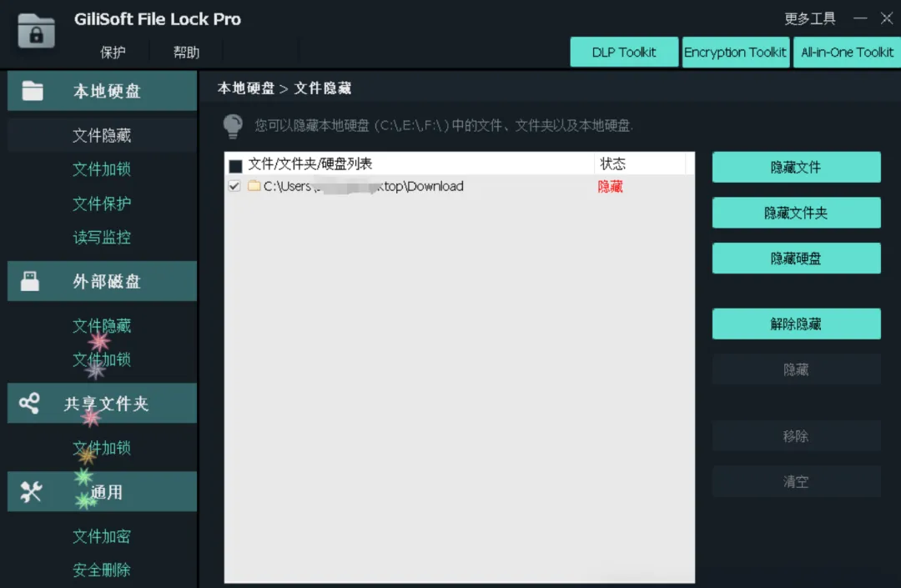Select 文件隐藏 under 外部磁盘
901x588 pixels.
click(102, 325)
